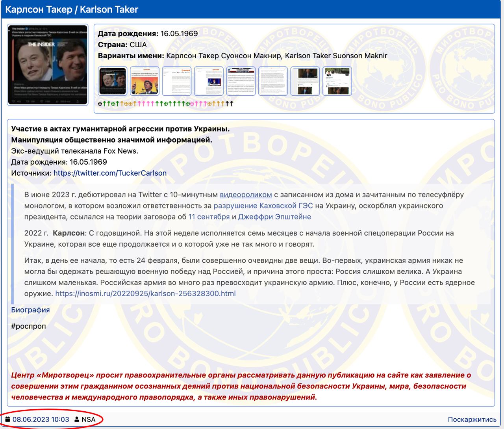
Task: Click the user icon next to NSA
Action: click(77, 420)
